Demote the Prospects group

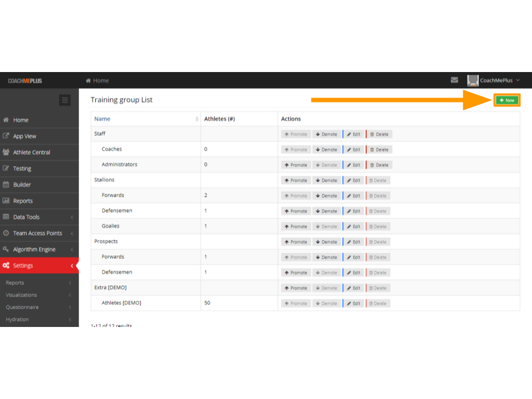click(326, 242)
